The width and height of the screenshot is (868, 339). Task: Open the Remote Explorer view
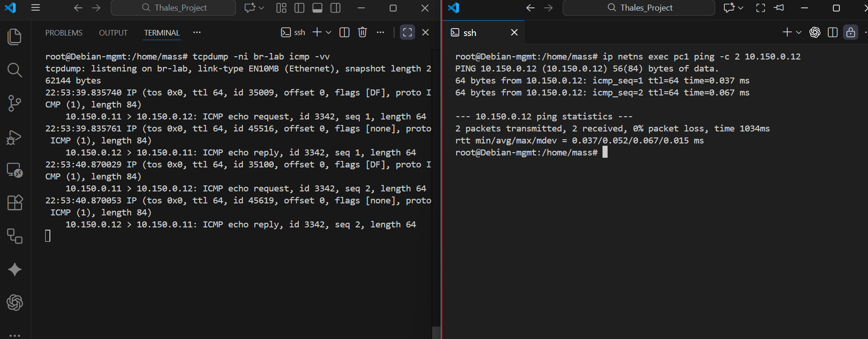point(15,170)
